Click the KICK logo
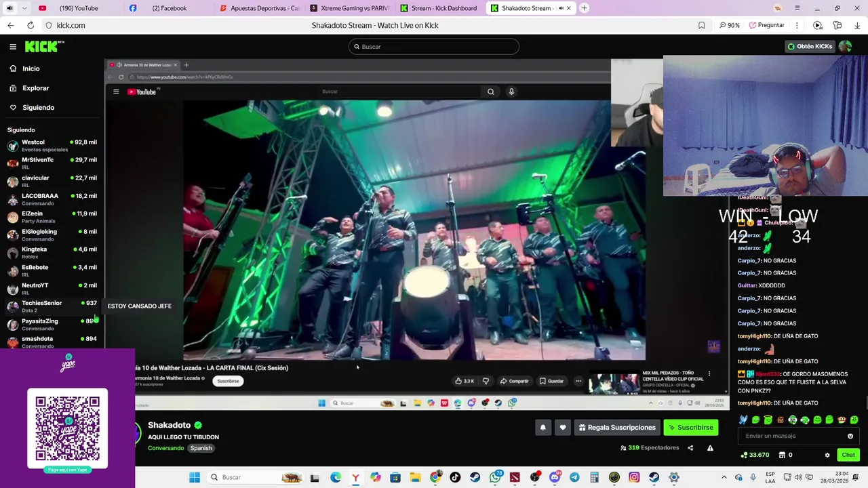The width and height of the screenshot is (868, 488). coord(44,47)
